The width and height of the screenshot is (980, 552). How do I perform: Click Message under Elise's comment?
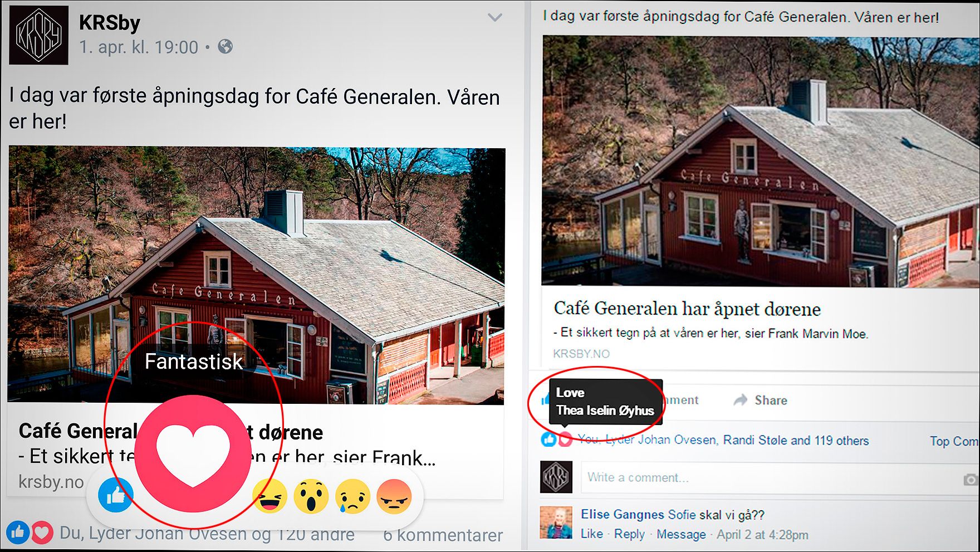(x=681, y=534)
